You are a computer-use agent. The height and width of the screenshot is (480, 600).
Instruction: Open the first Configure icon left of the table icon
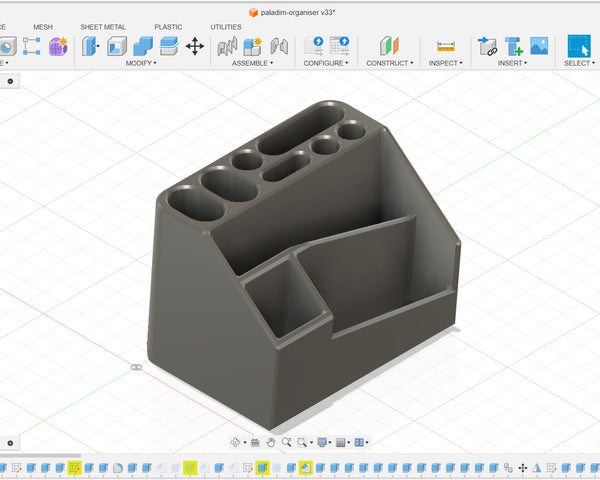[x=314, y=46]
